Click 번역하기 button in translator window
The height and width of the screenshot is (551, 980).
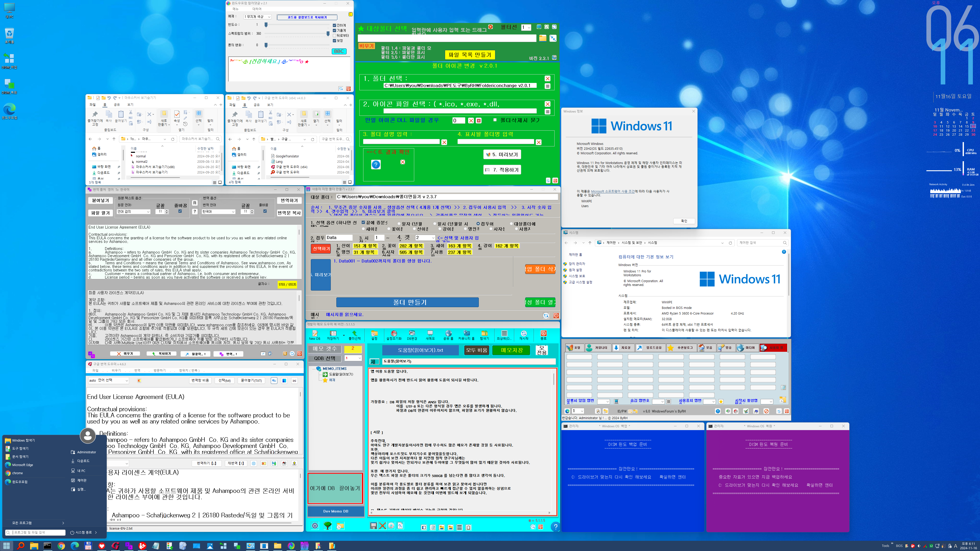(x=289, y=201)
